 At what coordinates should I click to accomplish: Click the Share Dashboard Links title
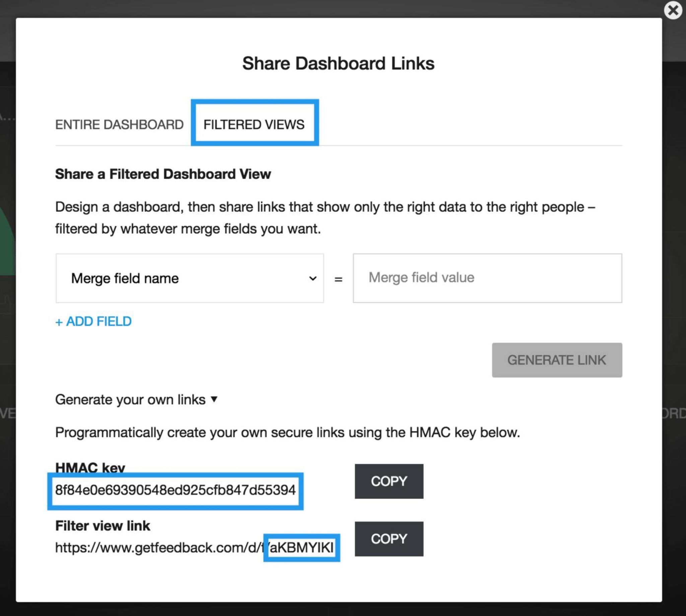click(338, 63)
